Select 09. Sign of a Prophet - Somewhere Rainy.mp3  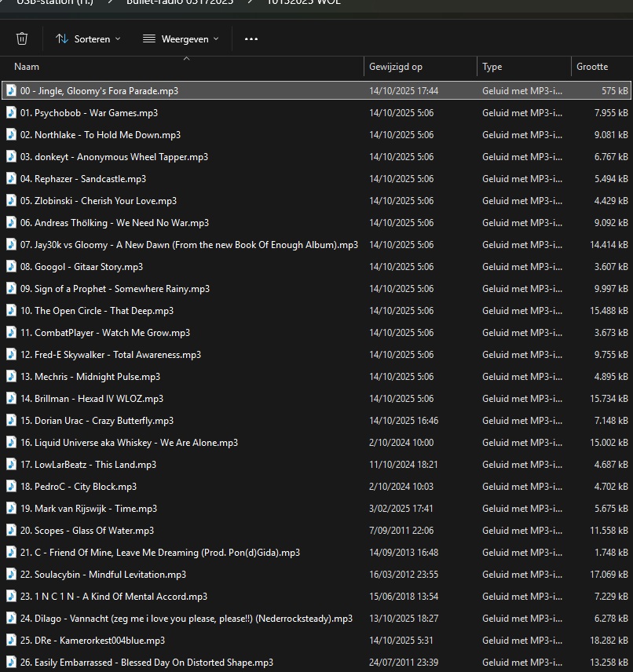coord(115,289)
